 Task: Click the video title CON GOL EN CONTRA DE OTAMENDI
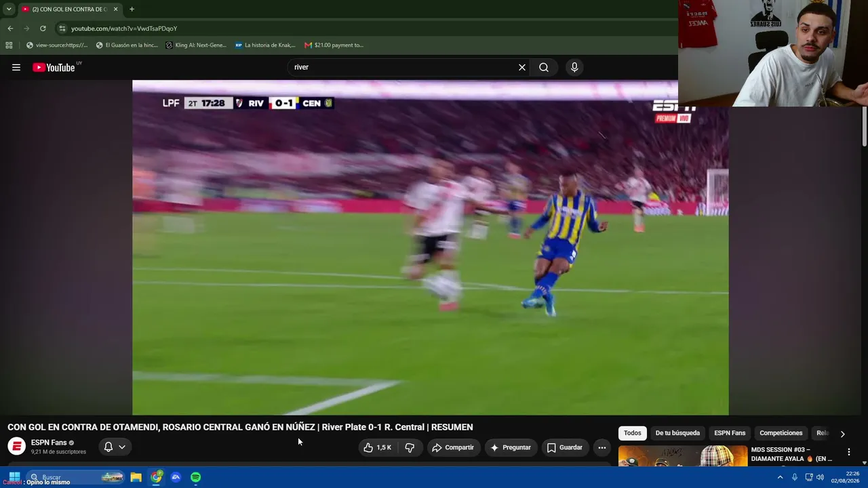click(240, 427)
